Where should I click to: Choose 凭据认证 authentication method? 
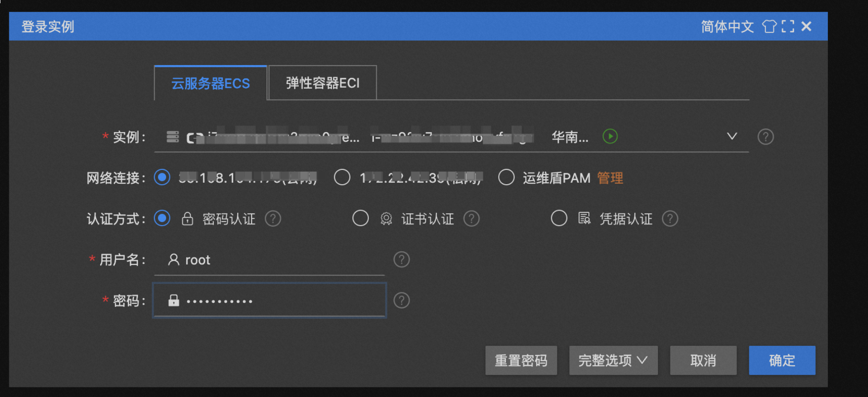tap(559, 218)
